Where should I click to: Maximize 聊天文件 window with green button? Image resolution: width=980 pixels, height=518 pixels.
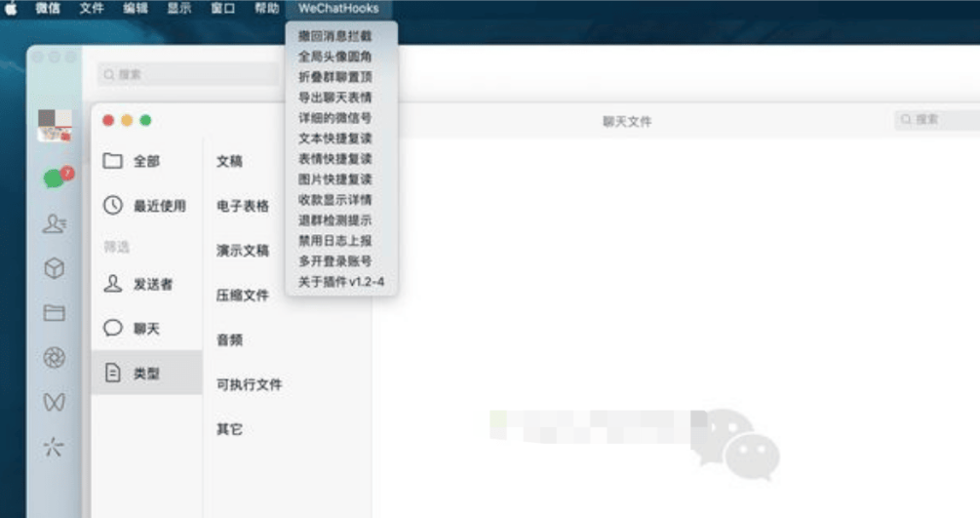click(145, 120)
